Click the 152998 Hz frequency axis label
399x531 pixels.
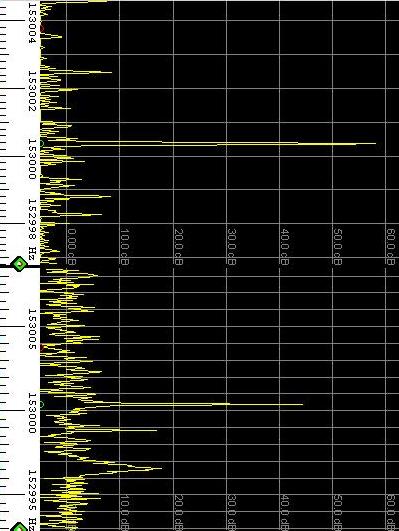(32, 229)
